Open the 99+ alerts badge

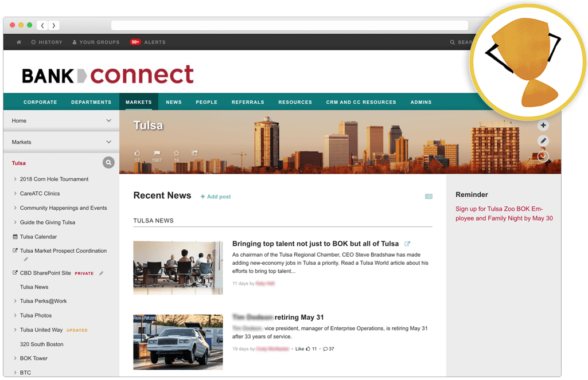click(135, 42)
